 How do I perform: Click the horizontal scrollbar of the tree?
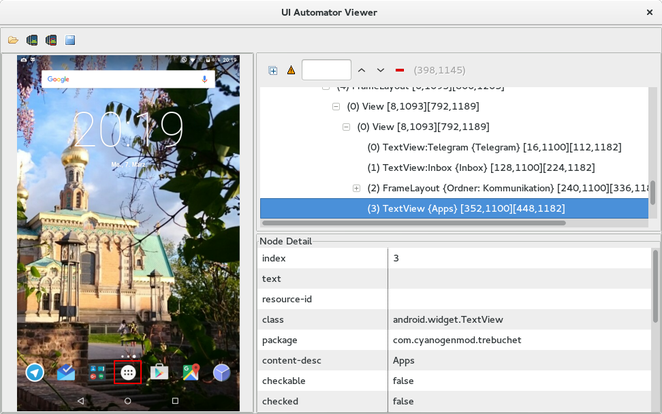click(414, 223)
